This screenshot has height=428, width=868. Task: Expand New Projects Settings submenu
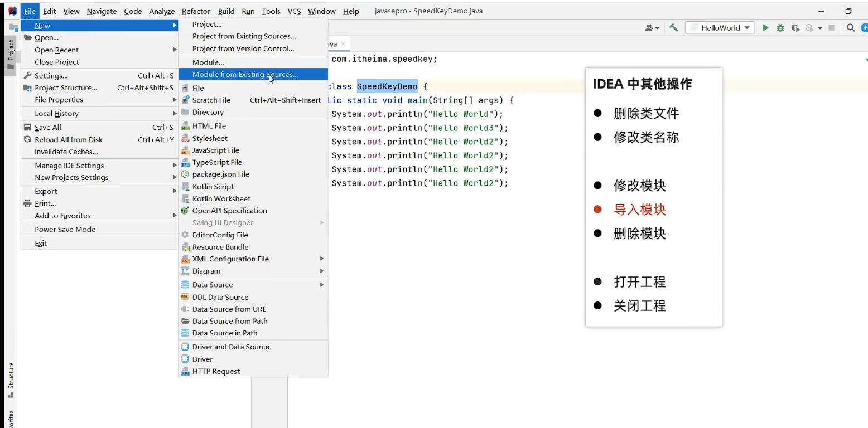pos(99,178)
